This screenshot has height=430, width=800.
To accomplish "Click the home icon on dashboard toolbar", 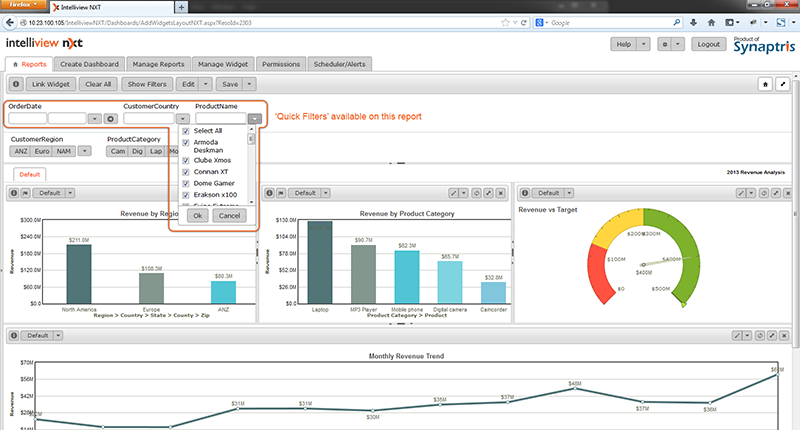I will tap(765, 85).
